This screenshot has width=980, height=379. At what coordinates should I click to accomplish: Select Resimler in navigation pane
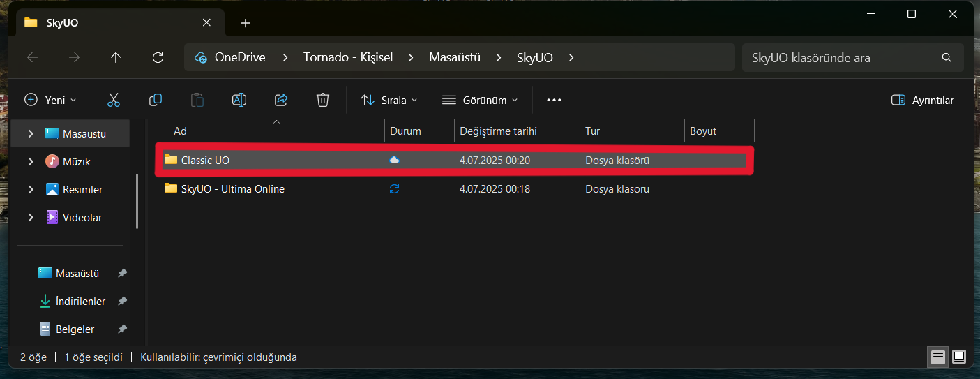click(82, 189)
